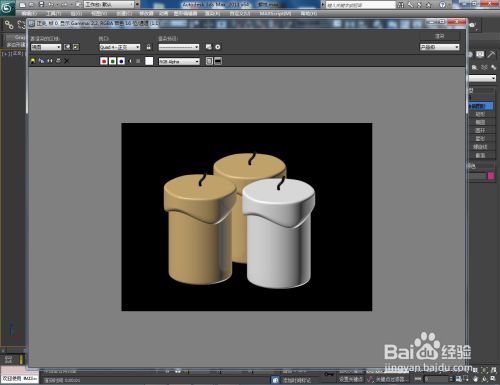Click the search input field in title bar
Screen dimensions: 500x385
pos(361,5)
